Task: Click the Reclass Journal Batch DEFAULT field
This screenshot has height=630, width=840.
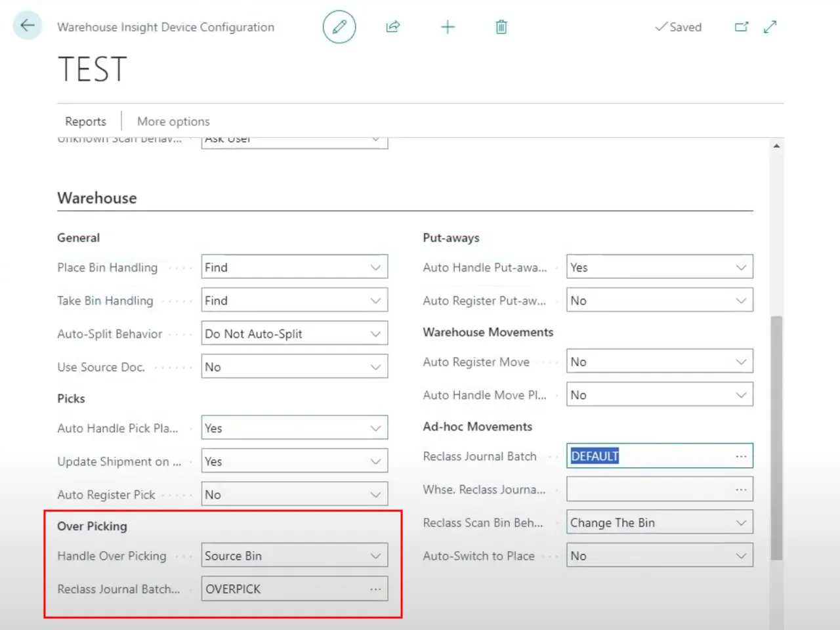Action: tap(650, 456)
